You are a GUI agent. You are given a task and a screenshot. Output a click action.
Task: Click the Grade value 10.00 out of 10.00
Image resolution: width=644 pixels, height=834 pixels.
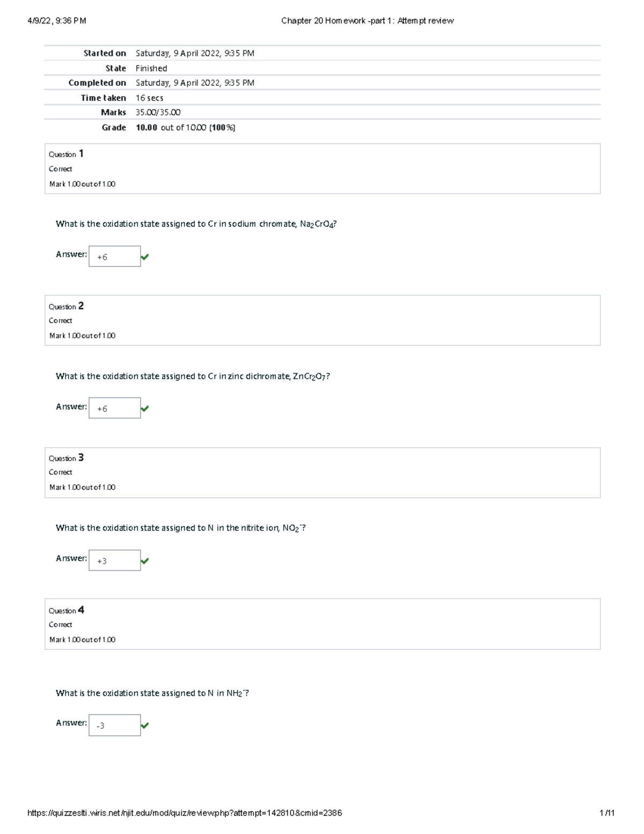tap(185, 128)
